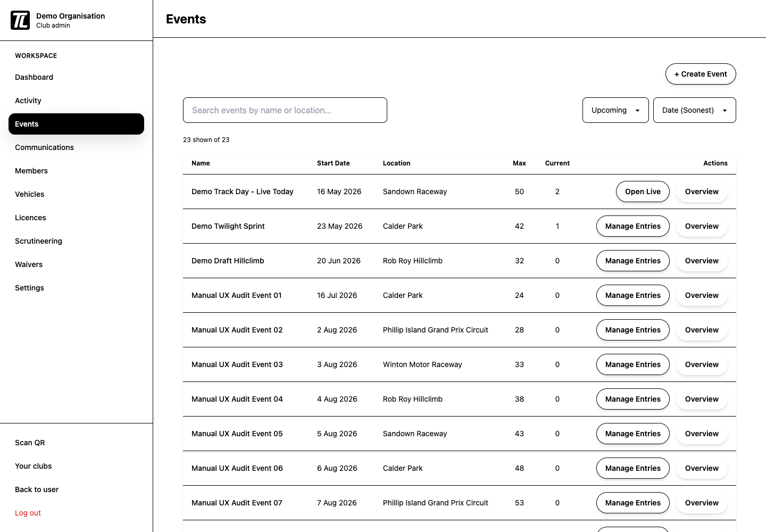Manage Entries for Manual UX Audit Event 05
The height and width of the screenshot is (532, 766).
[x=633, y=434]
